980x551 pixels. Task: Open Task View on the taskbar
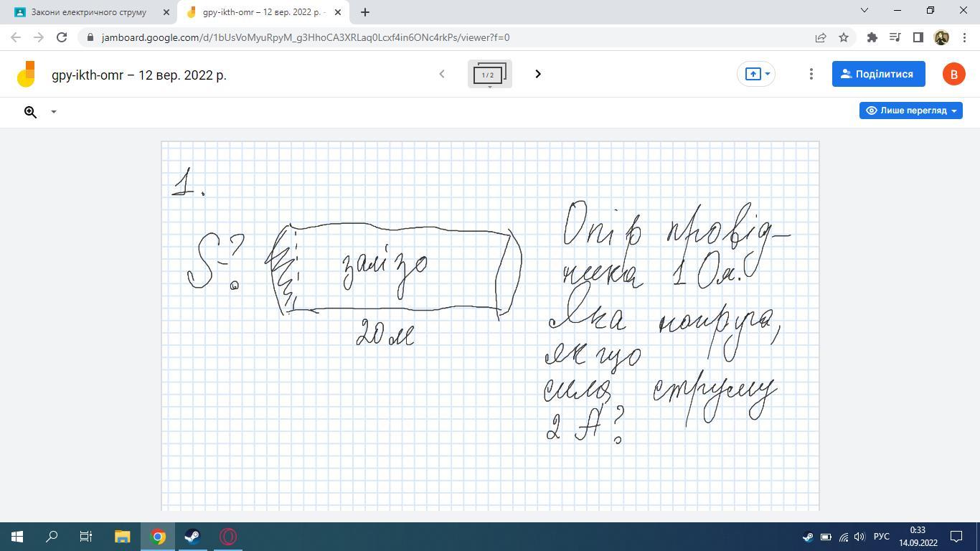[86, 537]
